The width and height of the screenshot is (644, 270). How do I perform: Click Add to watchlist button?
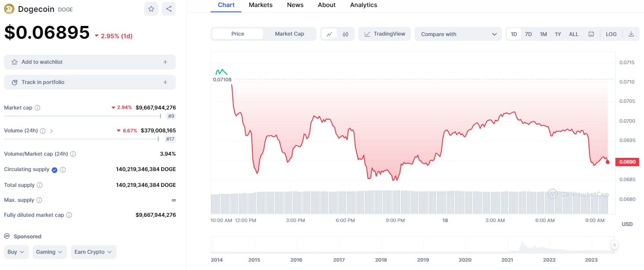90,62
